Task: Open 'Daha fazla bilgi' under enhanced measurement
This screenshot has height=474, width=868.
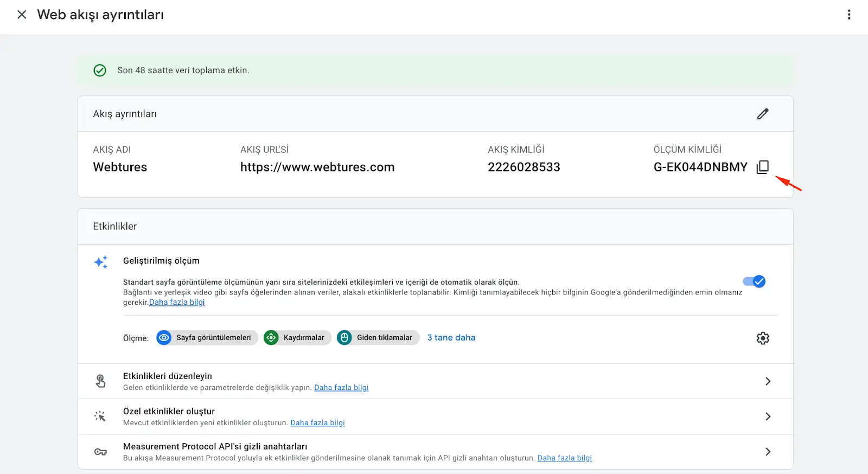Action: pos(177,302)
